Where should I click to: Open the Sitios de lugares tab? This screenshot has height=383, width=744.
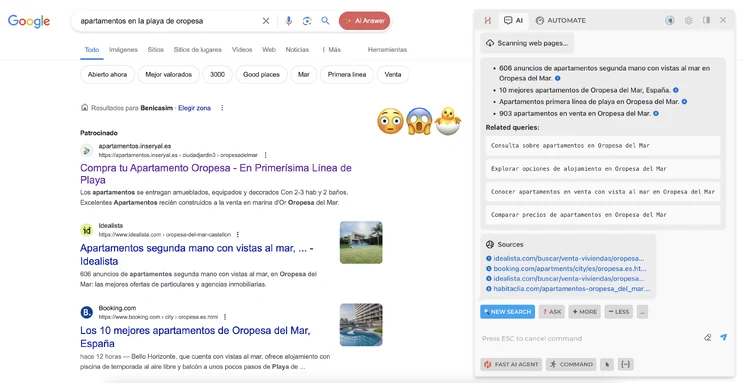197,49
